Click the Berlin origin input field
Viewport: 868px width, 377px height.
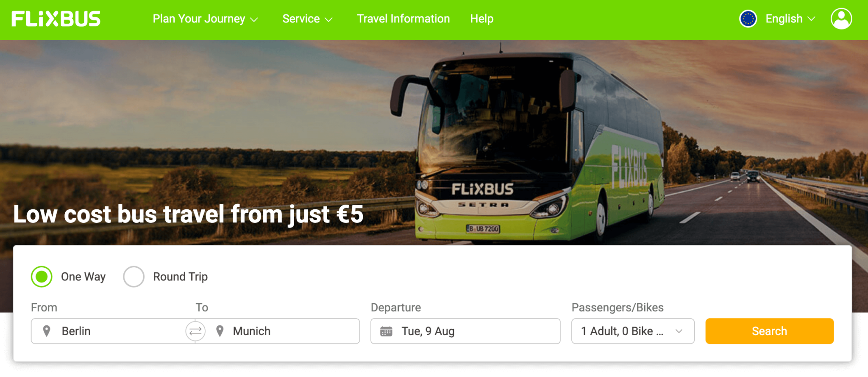tap(108, 331)
